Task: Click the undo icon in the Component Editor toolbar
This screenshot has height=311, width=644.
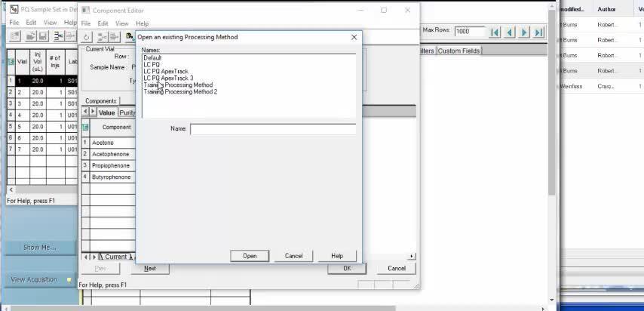Action: point(87,36)
